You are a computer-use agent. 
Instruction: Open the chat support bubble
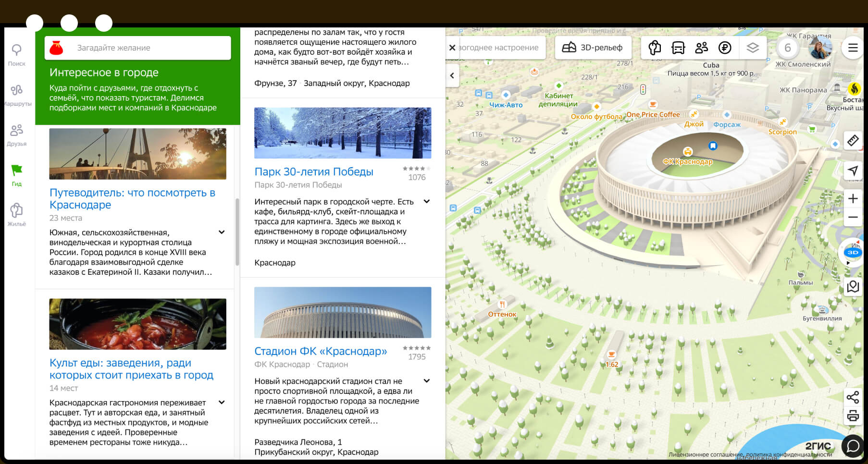[853, 446]
